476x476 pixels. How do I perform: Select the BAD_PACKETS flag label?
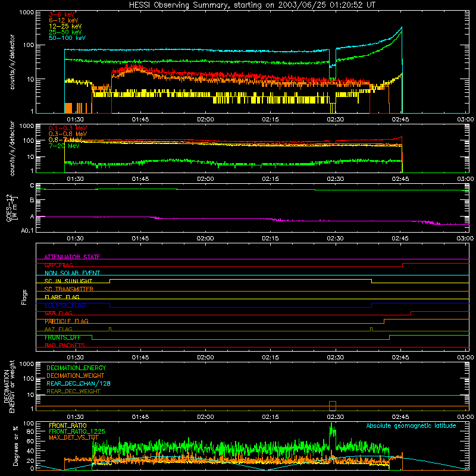(x=65, y=345)
